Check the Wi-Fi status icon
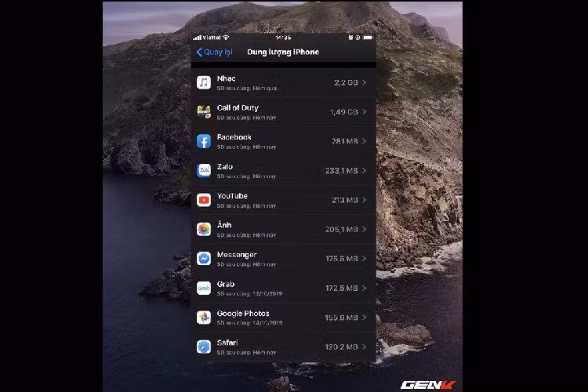The height and width of the screenshot is (392, 588). (226, 38)
